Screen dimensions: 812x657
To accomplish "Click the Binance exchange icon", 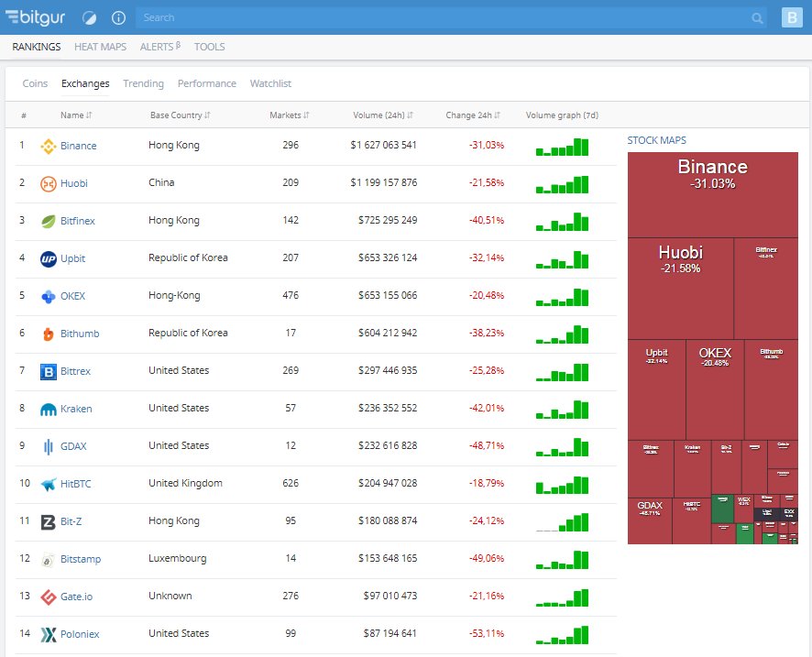I will (x=50, y=146).
